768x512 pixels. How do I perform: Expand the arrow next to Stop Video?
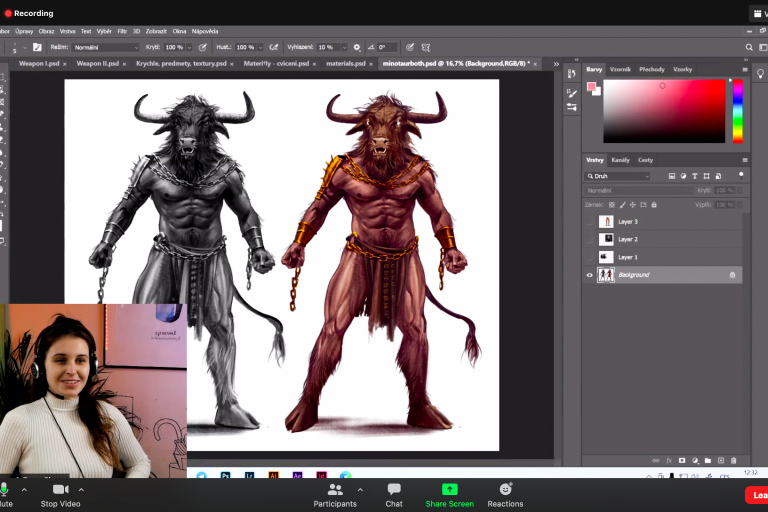coord(81,489)
